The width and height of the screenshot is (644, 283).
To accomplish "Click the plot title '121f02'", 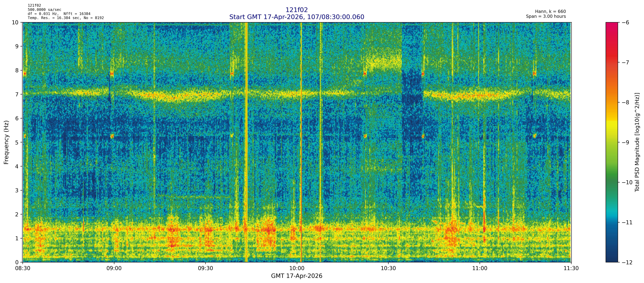I will click(297, 10).
